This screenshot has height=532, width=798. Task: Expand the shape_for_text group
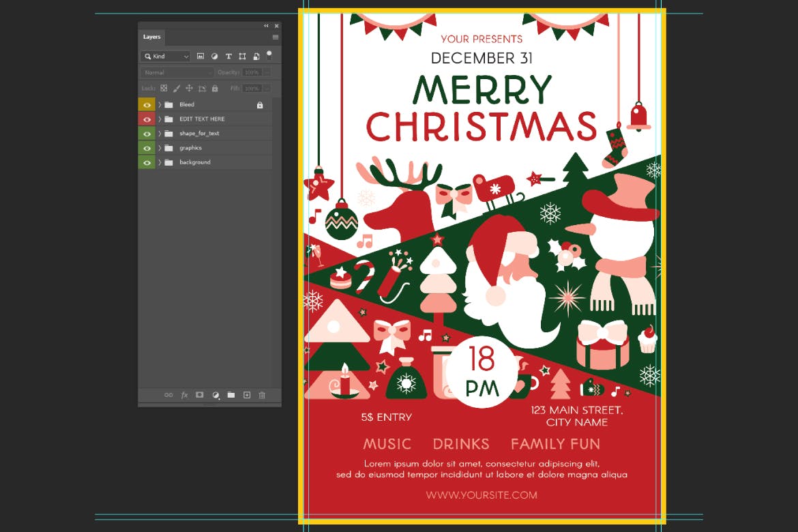coord(160,134)
